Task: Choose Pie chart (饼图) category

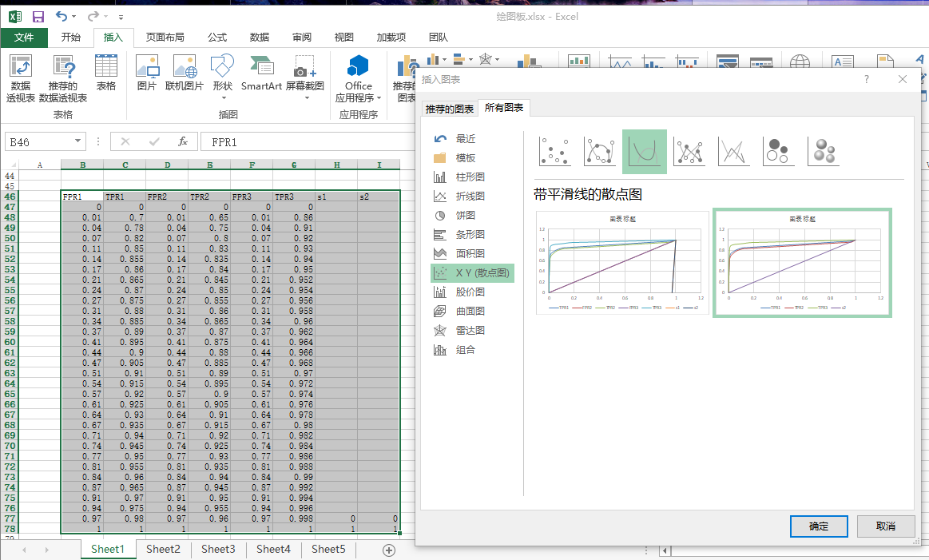Action: pyautogui.click(x=471, y=215)
